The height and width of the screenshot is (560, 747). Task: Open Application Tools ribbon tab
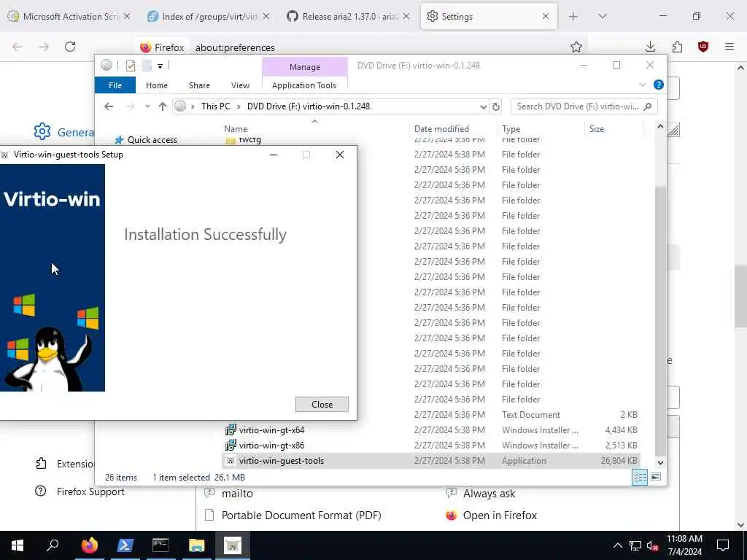coord(304,85)
